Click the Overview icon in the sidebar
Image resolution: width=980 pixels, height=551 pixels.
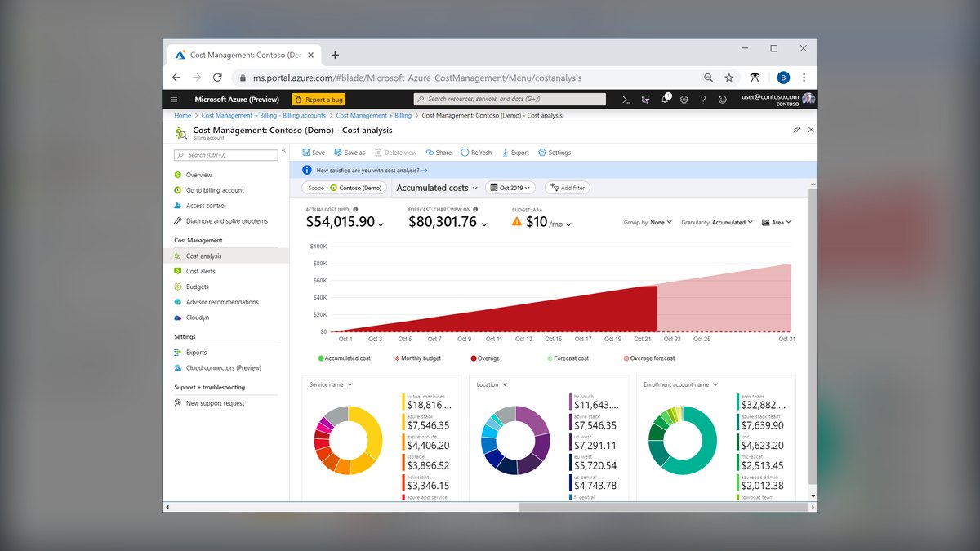point(178,175)
